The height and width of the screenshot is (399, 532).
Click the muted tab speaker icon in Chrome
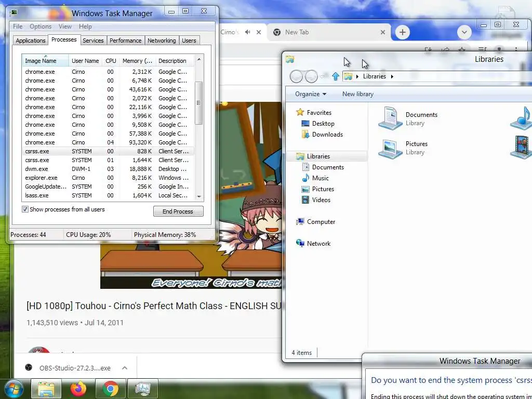coord(248,32)
